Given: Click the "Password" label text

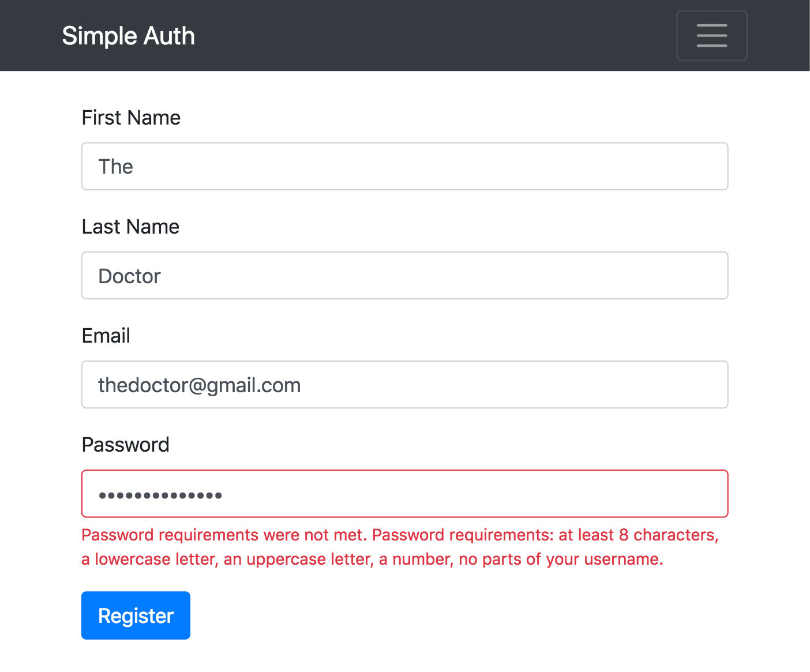Looking at the screenshot, I should (125, 445).
